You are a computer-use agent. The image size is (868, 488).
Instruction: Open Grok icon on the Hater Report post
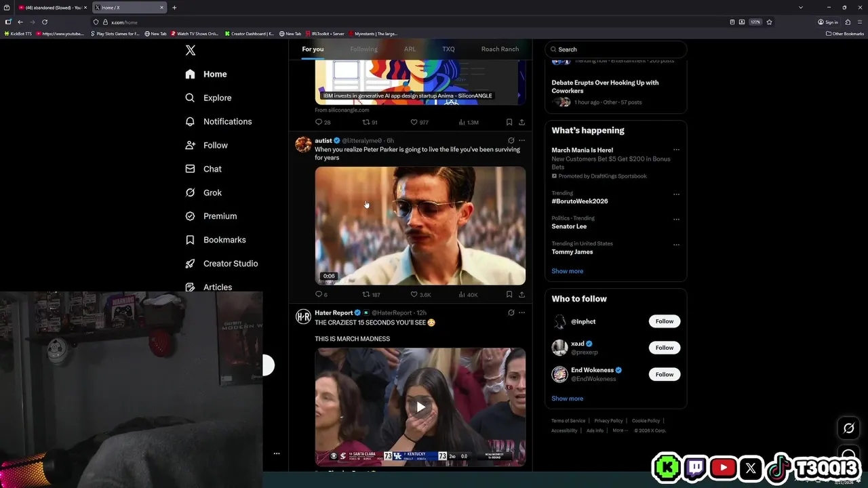(511, 312)
